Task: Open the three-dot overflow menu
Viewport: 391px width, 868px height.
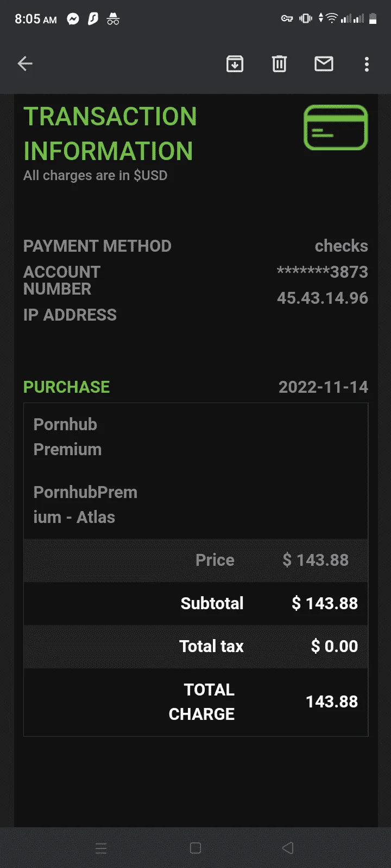Action: (x=367, y=64)
